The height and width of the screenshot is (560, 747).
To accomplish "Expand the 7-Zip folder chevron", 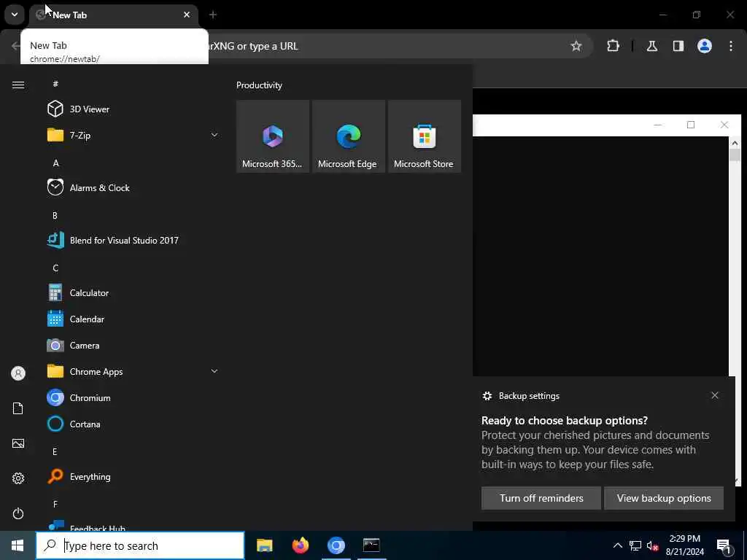I will coord(214,135).
